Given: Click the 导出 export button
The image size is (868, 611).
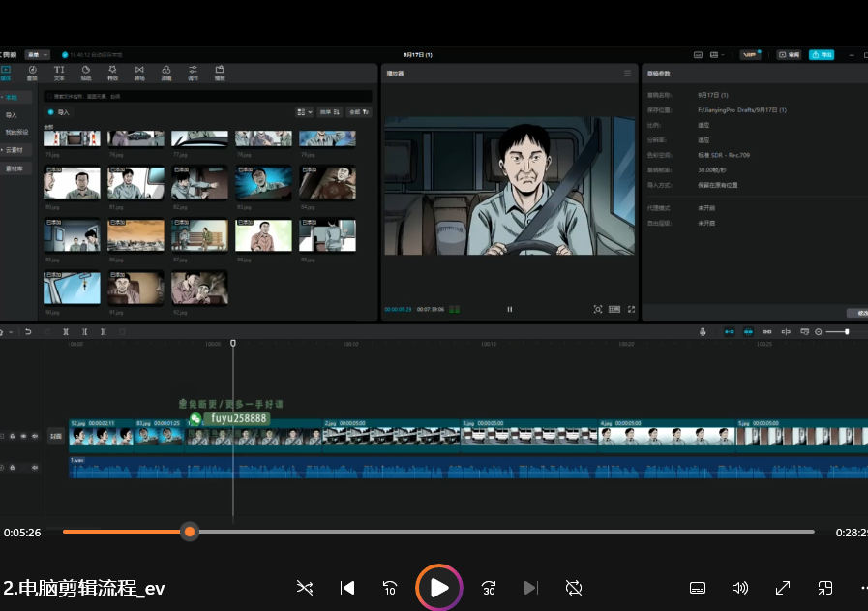Looking at the screenshot, I should click(822, 55).
